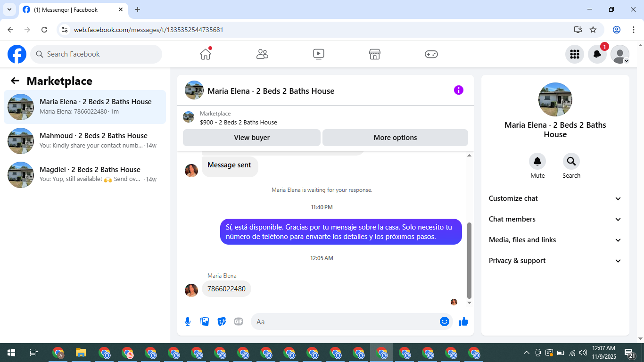Expand Customize chat section
This screenshot has height=362, width=644.
point(555,198)
